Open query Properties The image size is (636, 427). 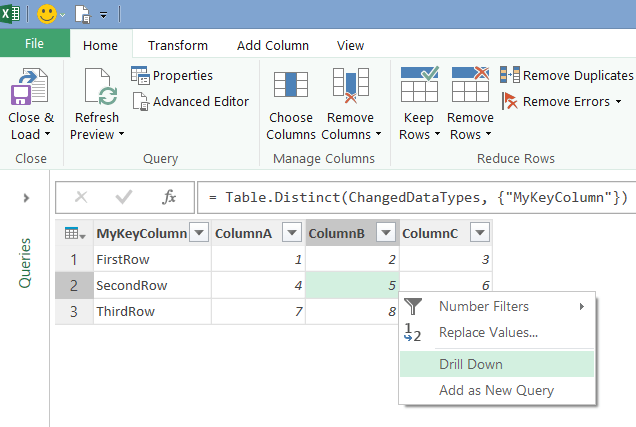pyautogui.click(x=172, y=75)
